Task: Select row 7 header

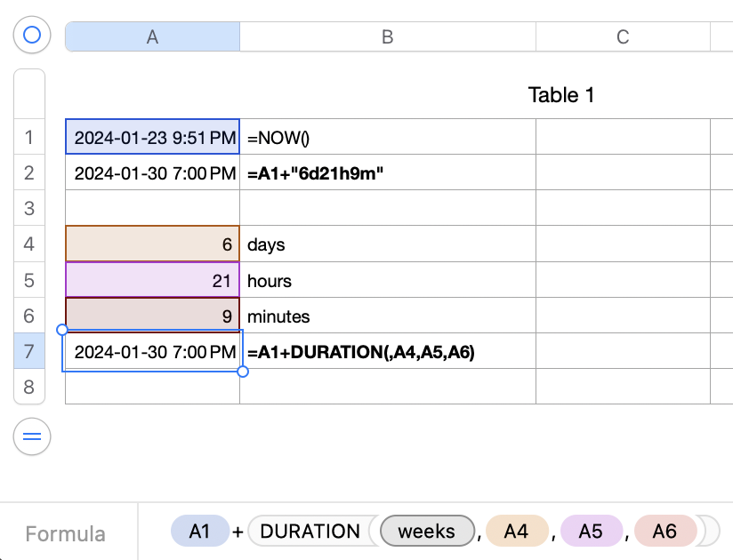Action: [29, 351]
